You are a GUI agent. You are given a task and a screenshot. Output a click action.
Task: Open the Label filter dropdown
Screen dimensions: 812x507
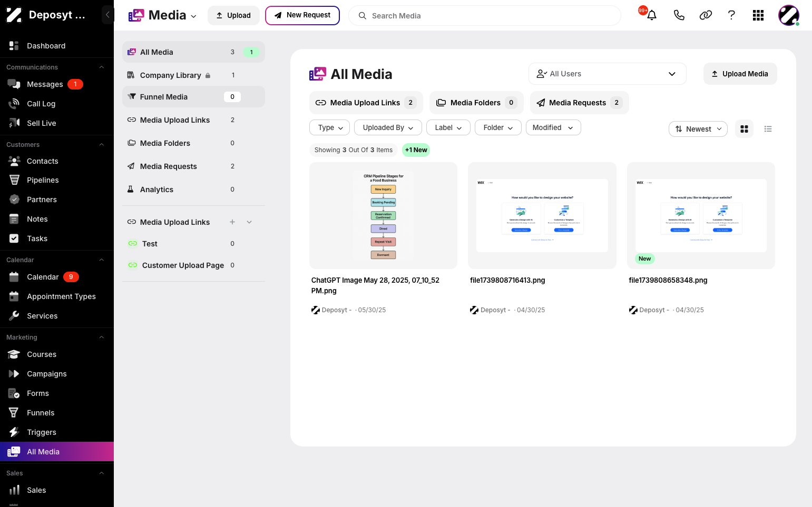[448, 127]
